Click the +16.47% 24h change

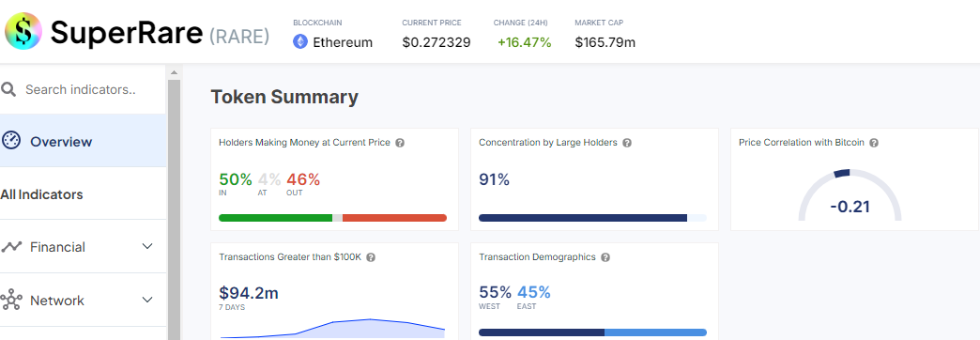pos(524,42)
